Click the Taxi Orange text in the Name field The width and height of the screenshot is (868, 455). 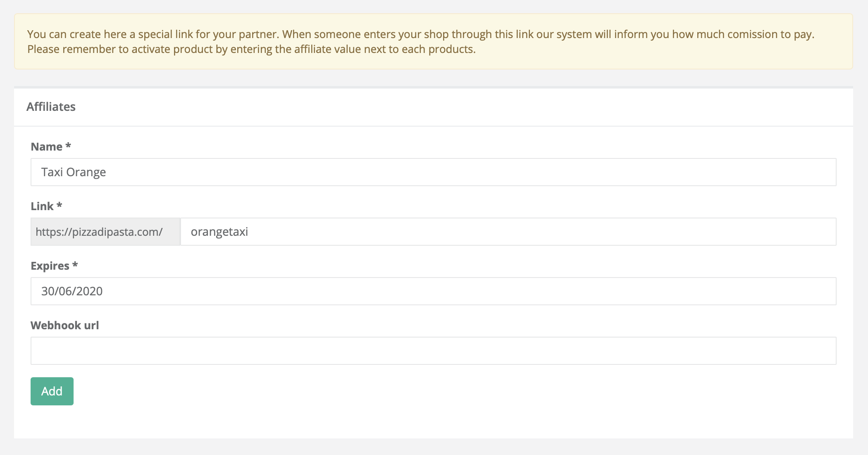(74, 172)
